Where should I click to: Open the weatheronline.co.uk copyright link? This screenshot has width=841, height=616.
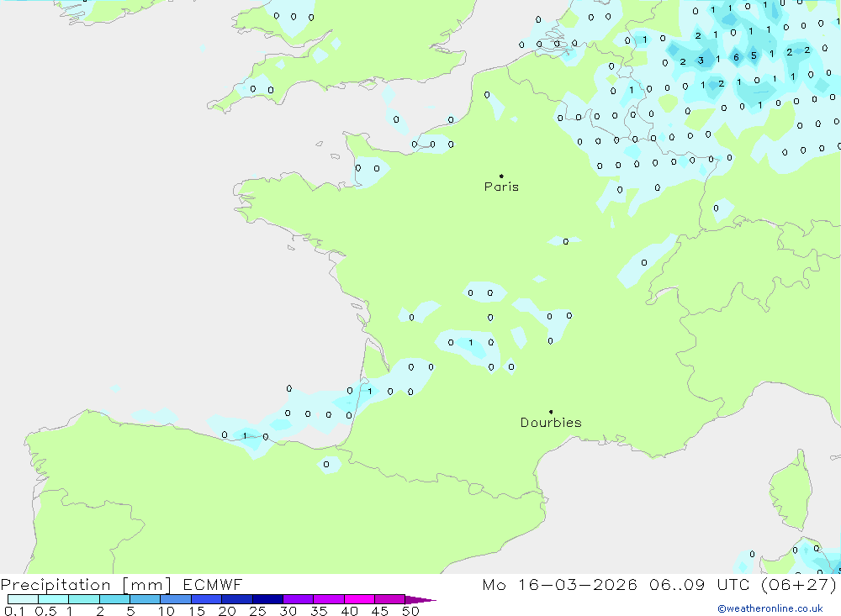coord(770,608)
